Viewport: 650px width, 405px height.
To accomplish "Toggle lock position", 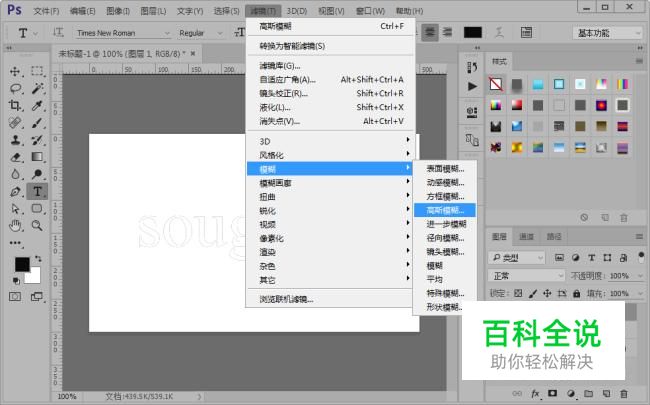I will pos(547,293).
